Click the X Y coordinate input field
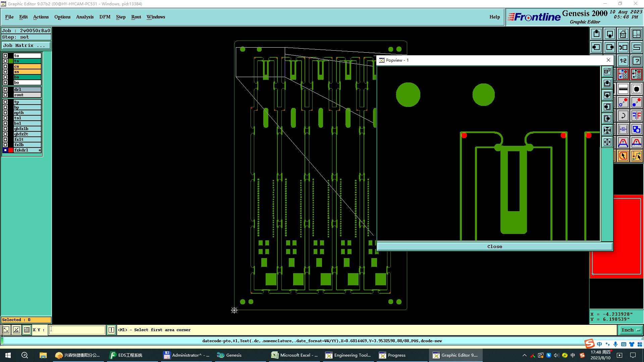 tap(77, 330)
